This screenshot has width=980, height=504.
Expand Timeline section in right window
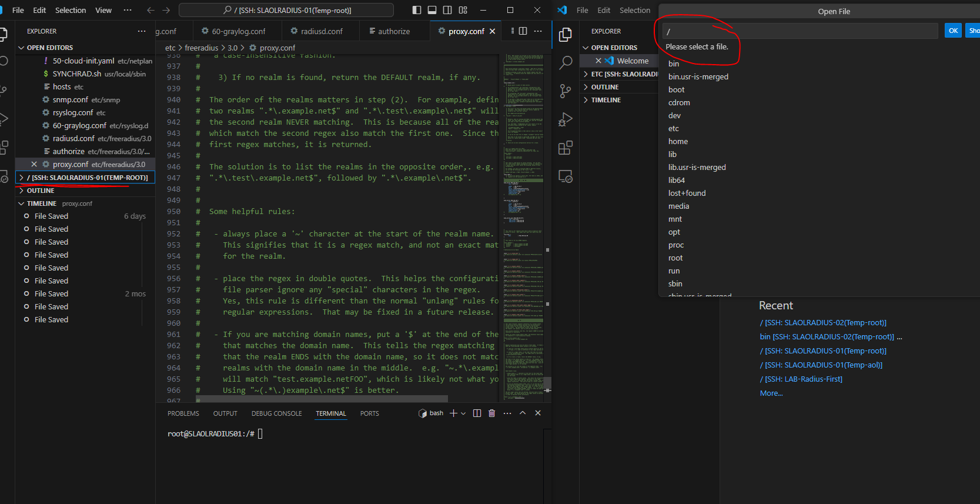click(x=619, y=100)
